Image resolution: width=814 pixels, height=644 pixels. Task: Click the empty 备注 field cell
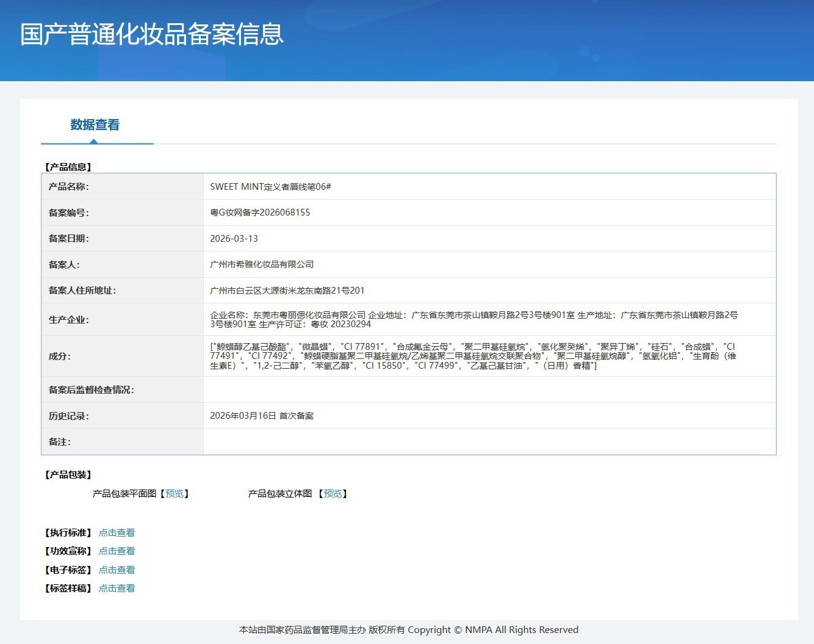[x=489, y=441]
